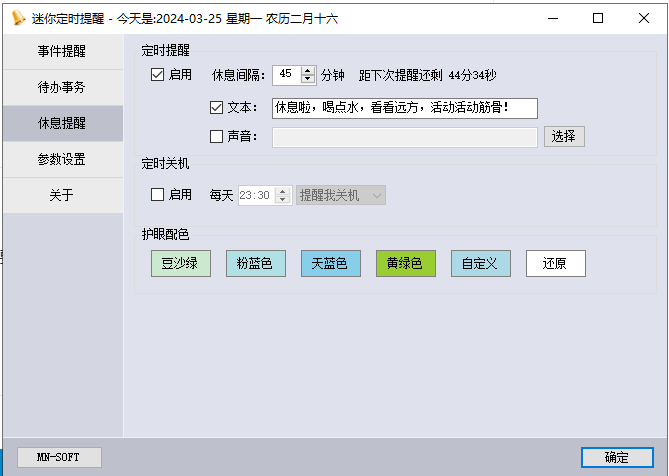The image size is (669, 476).
Task: Enable the 声音 reminder checkbox
Action: point(217,137)
